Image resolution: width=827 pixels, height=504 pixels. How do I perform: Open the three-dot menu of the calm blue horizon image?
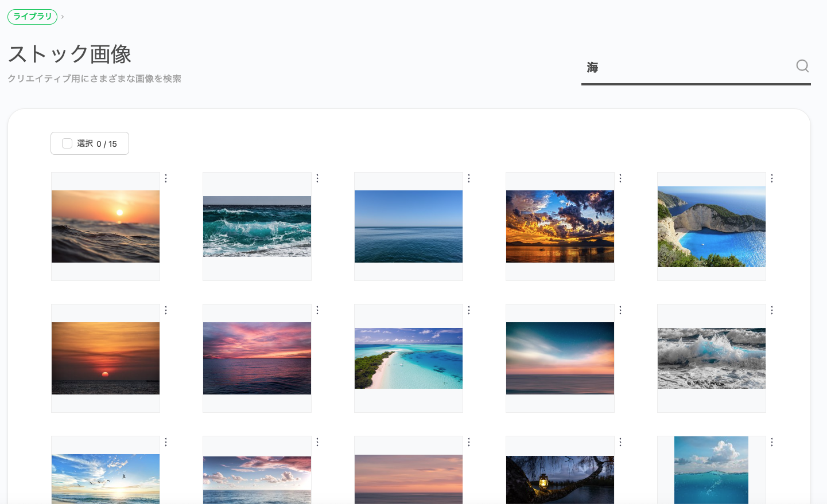pos(469,178)
